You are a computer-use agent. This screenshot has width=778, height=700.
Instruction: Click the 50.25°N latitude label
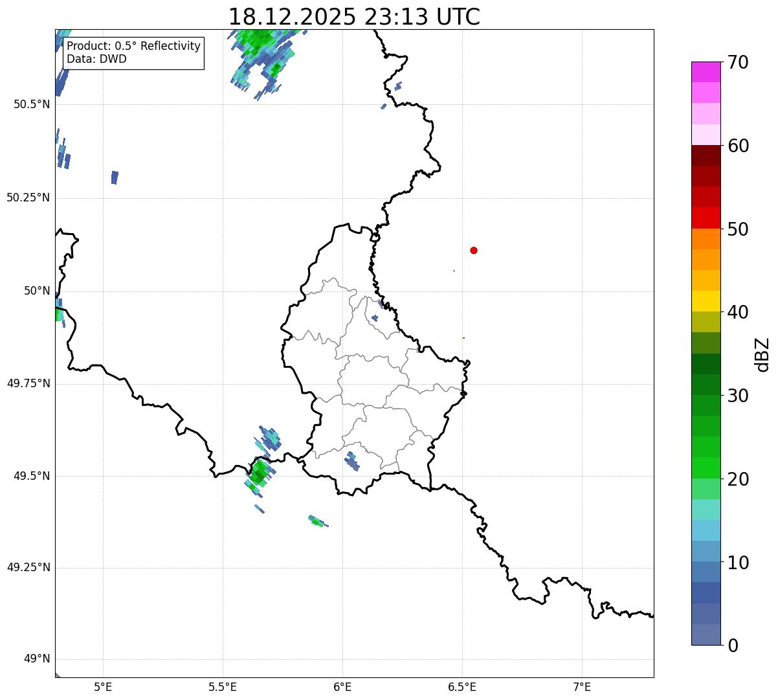[x=28, y=198]
